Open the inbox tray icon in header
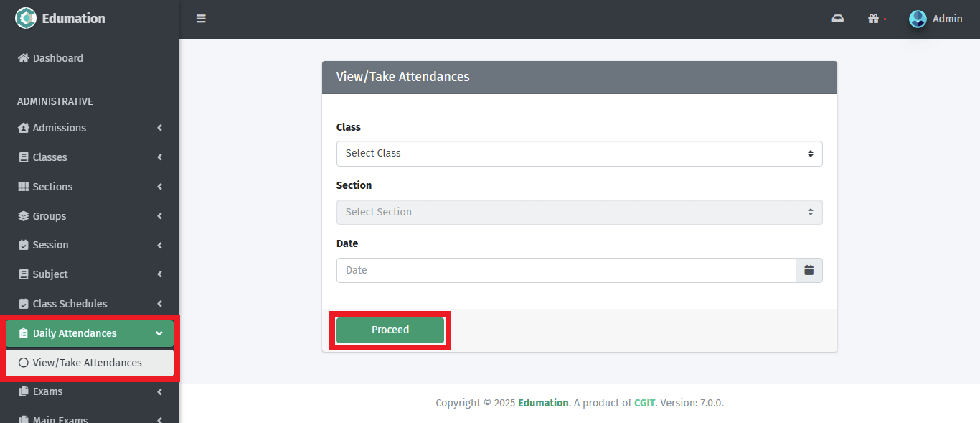Image resolution: width=980 pixels, height=423 pixels. (837, 19)
